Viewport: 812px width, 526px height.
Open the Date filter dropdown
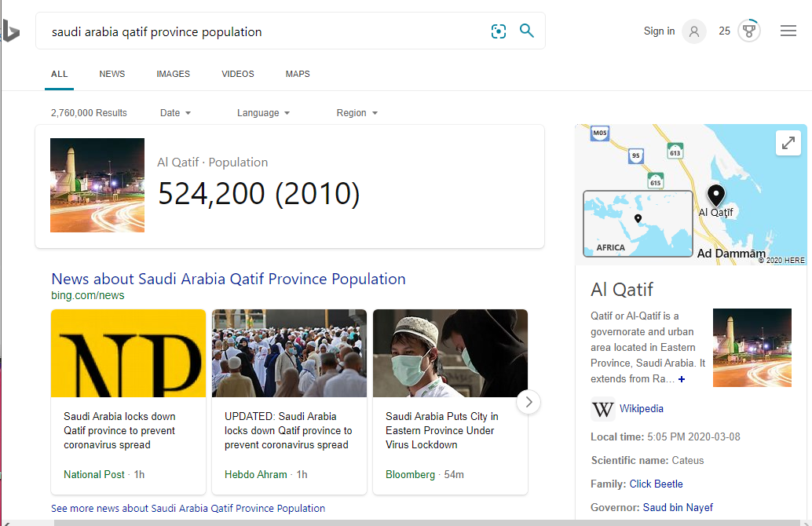176,113
